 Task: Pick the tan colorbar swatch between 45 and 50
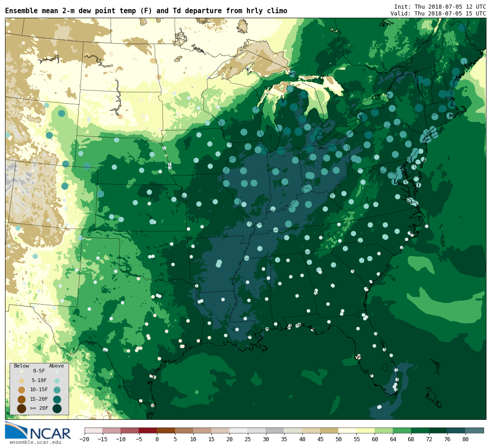coord(330,431)
